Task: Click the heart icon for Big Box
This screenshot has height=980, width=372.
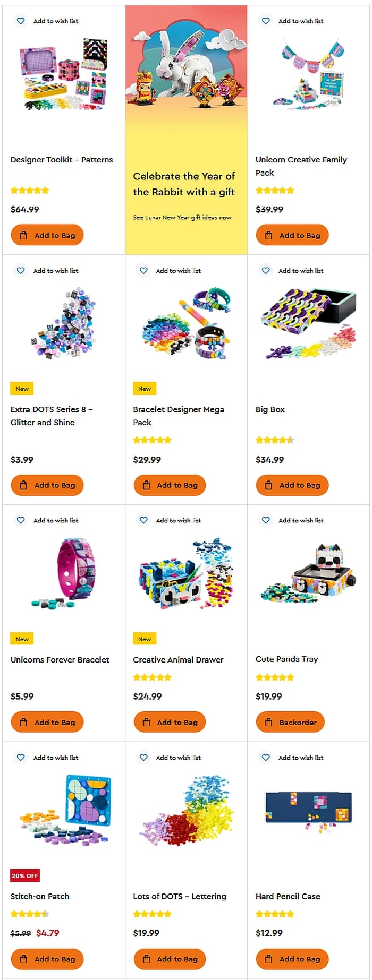Action: (x=266, y=271)
